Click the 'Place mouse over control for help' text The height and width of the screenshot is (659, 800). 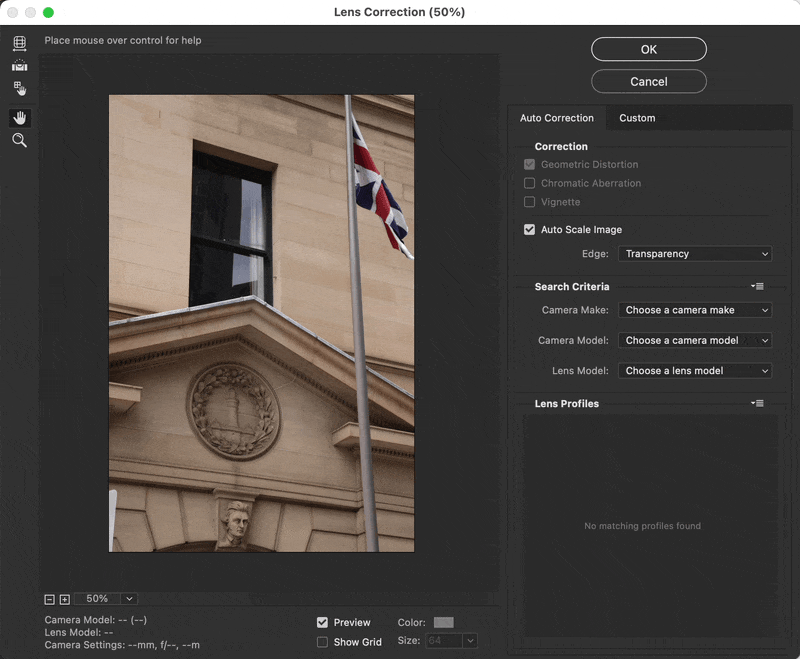[x=123, y=40]
